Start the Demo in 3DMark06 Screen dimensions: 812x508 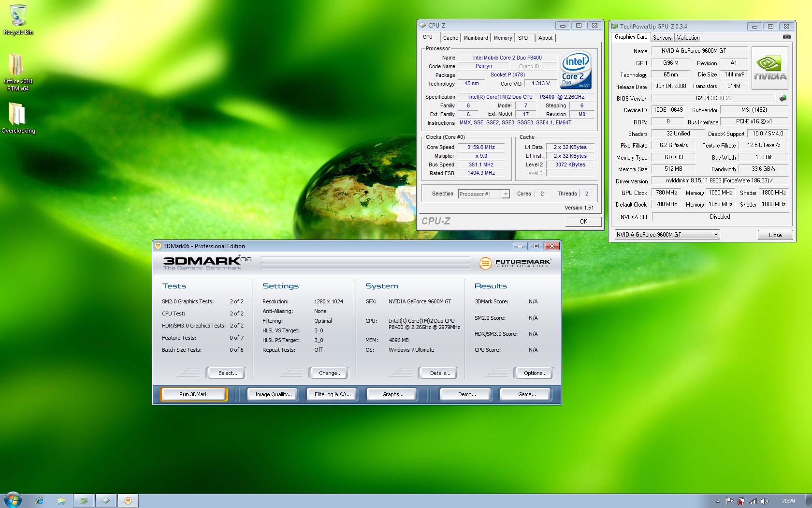pos(466,394)
